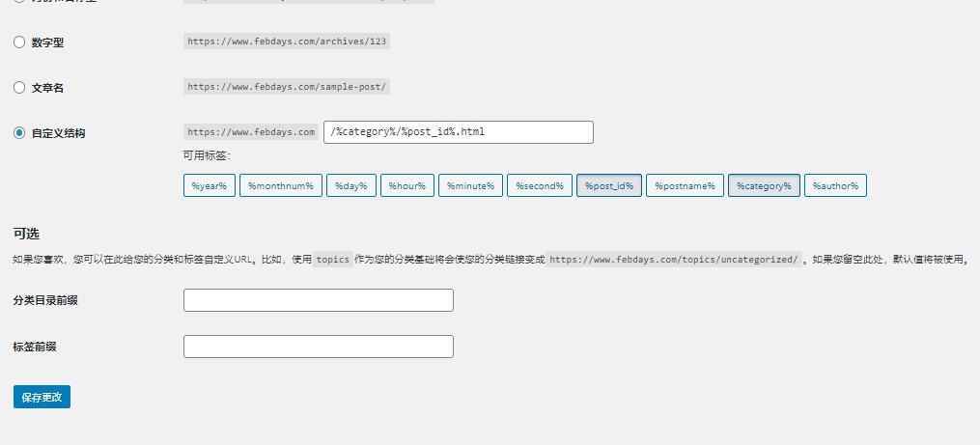Add the %minute% tag

(470, 185)
